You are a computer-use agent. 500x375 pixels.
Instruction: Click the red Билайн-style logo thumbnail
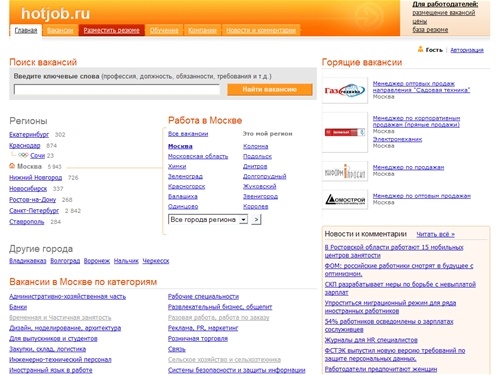click(x=345, y=132)
